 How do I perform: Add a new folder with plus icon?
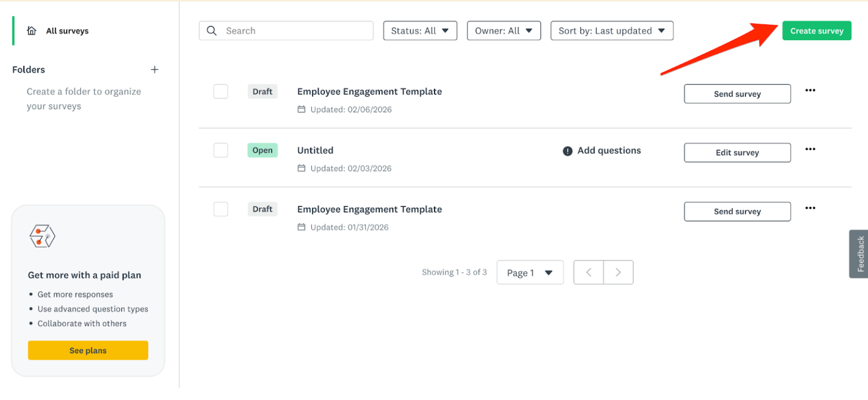(155, 69)
